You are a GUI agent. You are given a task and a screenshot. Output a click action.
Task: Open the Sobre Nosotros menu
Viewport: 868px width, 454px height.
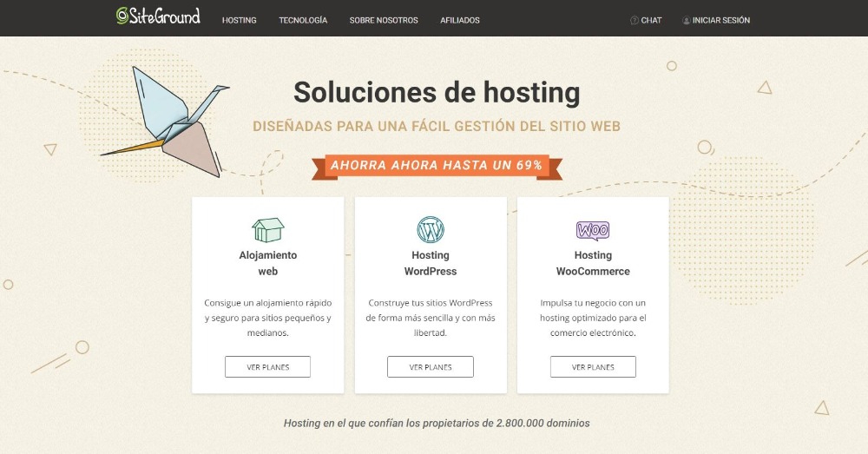click(x=384, y=21)
